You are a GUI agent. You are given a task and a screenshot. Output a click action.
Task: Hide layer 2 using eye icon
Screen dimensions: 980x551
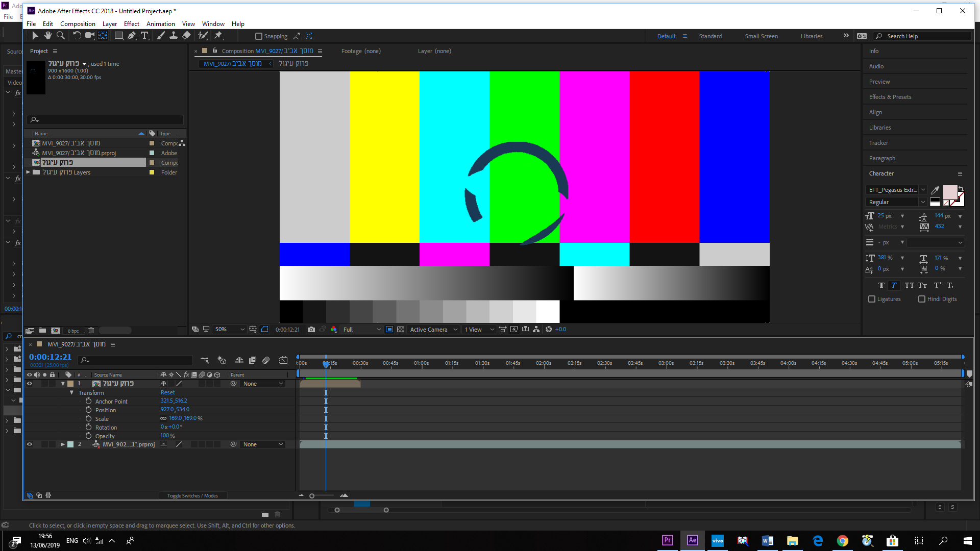coord(30,444)
